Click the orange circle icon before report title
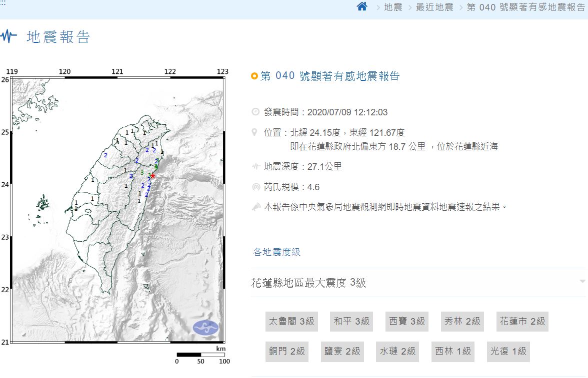 coord(254,76)
